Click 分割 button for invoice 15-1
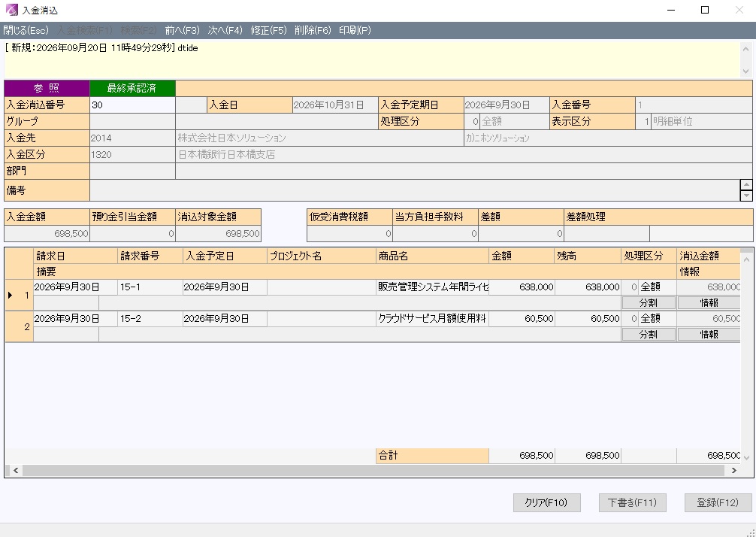This screenshot has width=756, height=537. (x=649, y=303)
